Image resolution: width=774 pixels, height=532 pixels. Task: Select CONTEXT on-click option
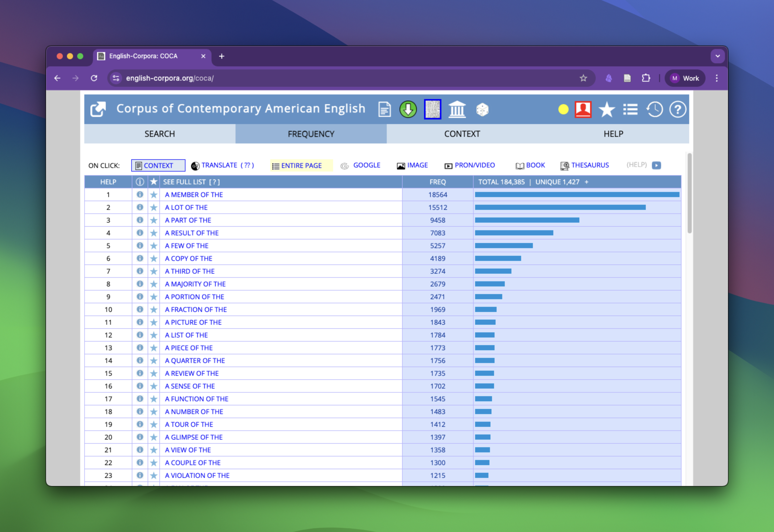click(158, 165)
